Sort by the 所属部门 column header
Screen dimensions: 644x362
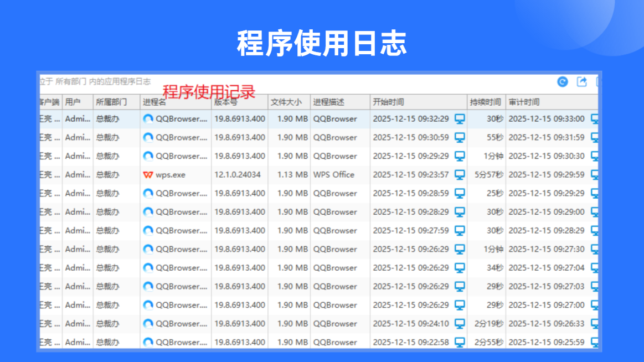117,102
